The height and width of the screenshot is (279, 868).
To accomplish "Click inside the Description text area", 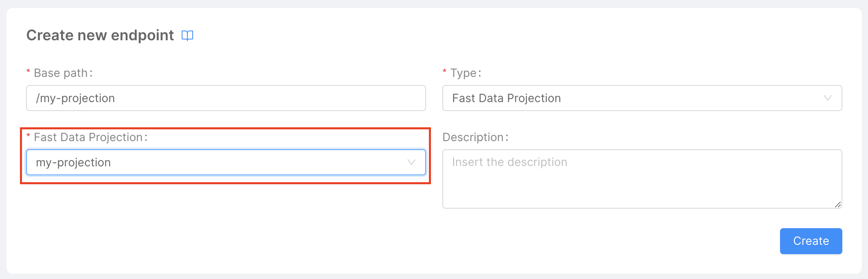I will coord(642,179).
